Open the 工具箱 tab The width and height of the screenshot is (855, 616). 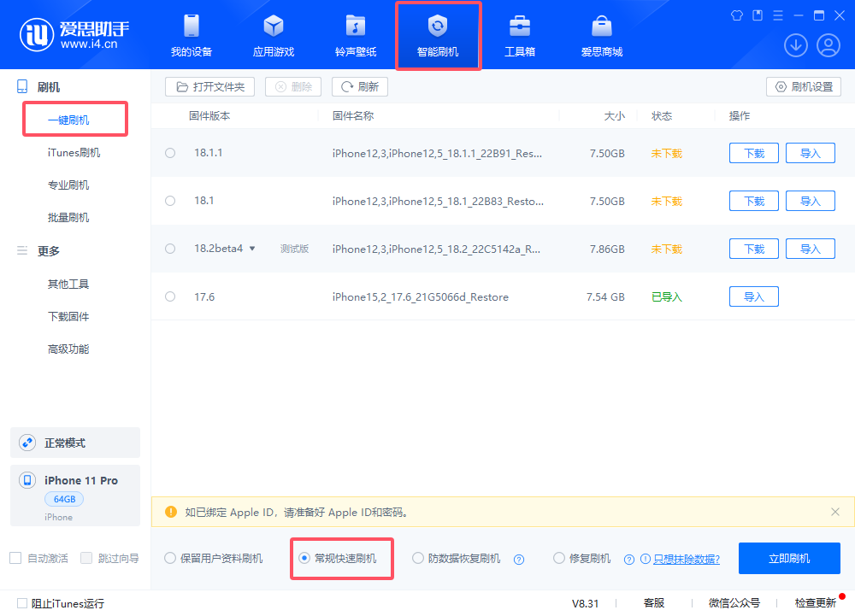(520, 36)
